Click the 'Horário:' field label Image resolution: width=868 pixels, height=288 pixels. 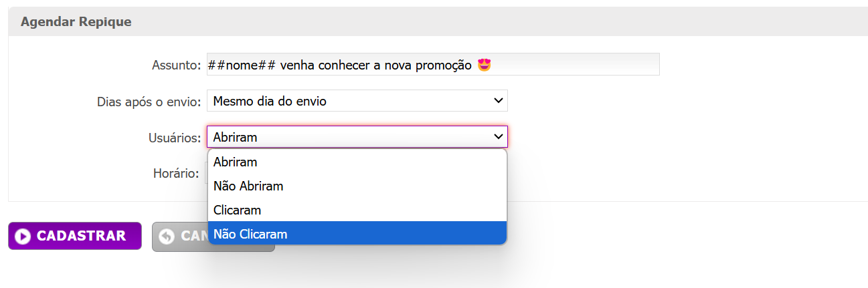pos(176,173)
